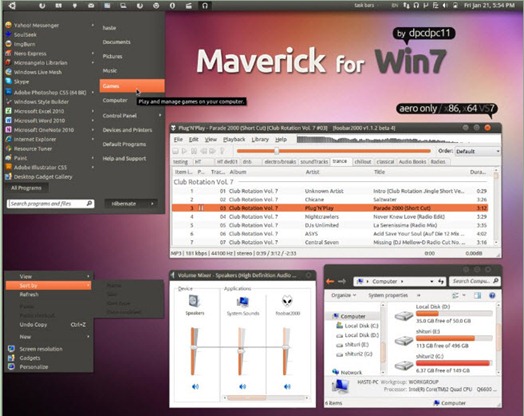The height and width of the screenshot is (416, 524).
Task: Click the foobar2000 seek bar handle
Action: pos(276,151)
